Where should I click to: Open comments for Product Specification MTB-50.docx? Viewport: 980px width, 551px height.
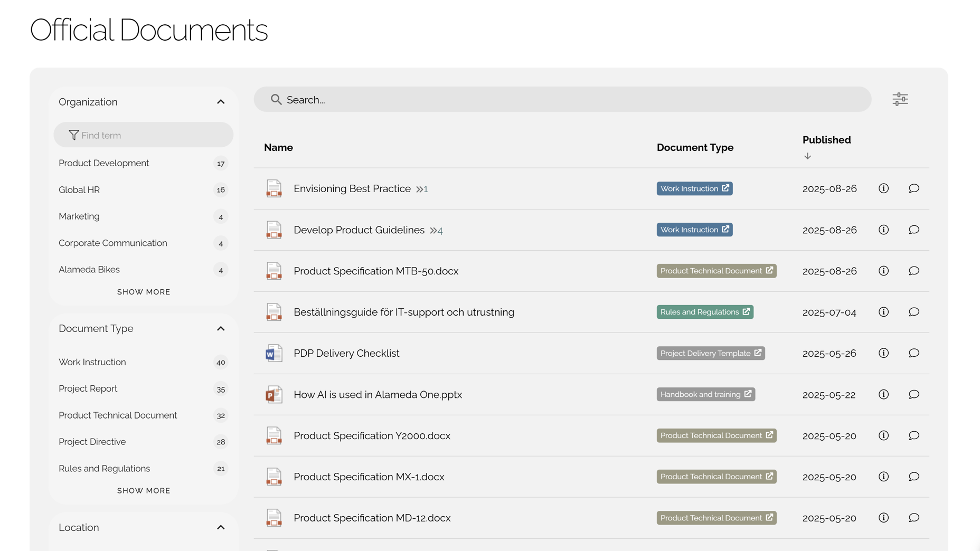(914, 271)
